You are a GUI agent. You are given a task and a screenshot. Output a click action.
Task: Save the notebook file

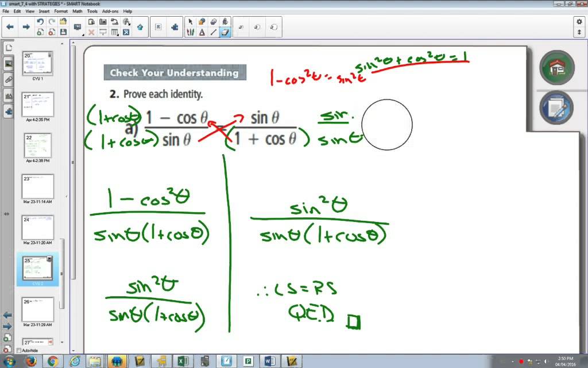tap(63, 32)
